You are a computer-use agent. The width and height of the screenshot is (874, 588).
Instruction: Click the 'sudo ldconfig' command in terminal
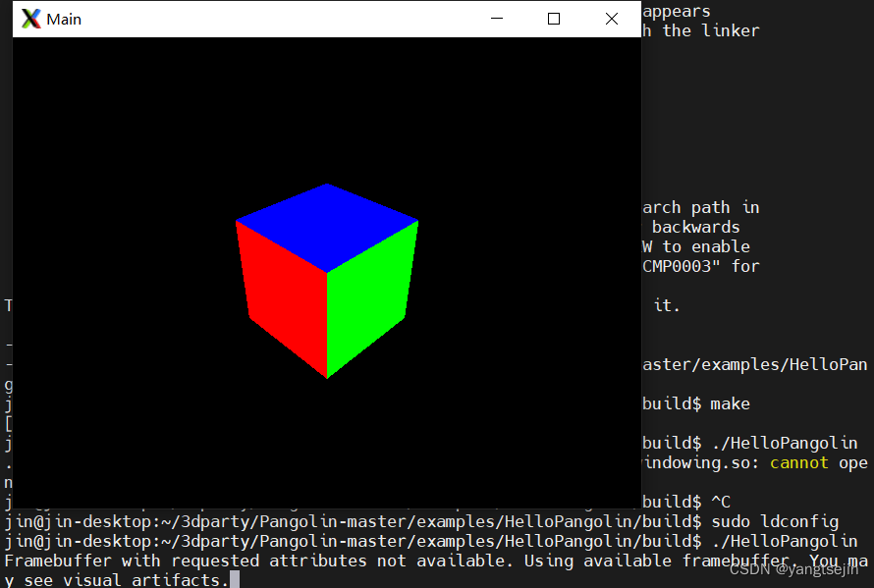tap(775, 521)
